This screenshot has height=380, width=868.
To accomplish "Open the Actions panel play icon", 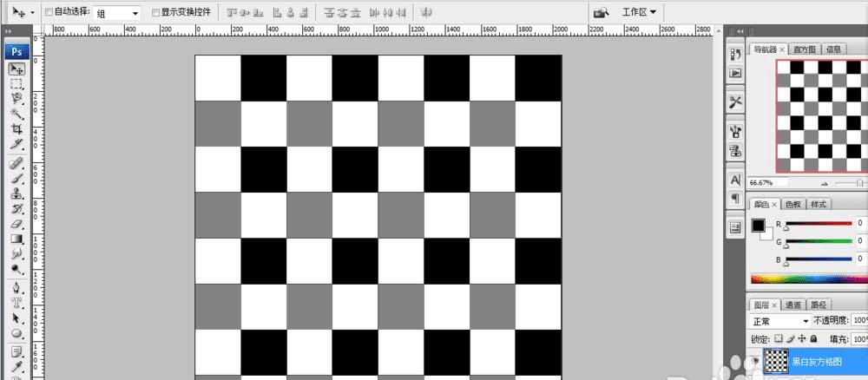I will 736,73.
